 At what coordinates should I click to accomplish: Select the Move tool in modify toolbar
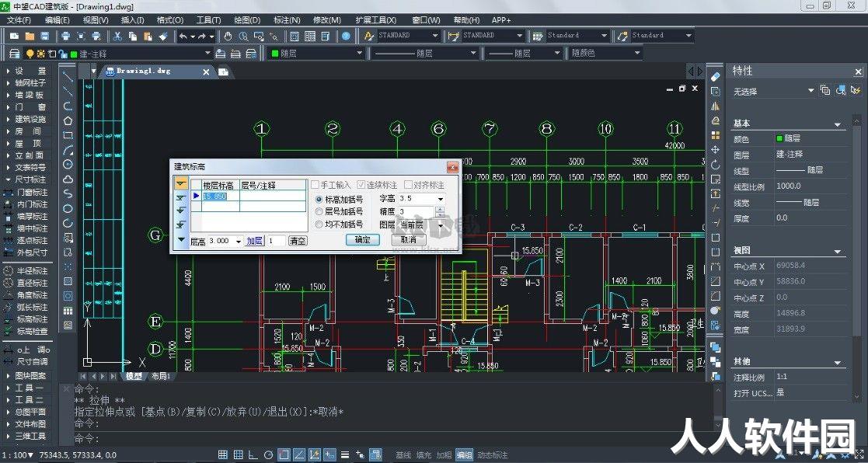tap(715, 149)
